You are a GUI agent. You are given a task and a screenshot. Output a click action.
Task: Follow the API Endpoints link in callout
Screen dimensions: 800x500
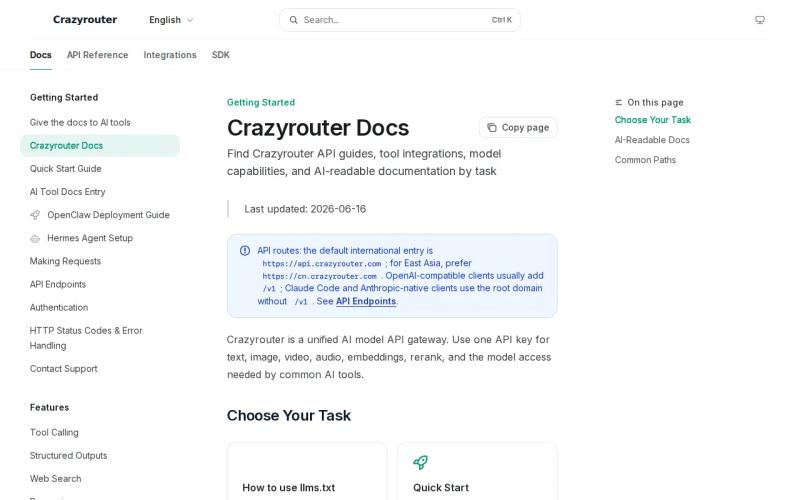click(x=366, y=301)
